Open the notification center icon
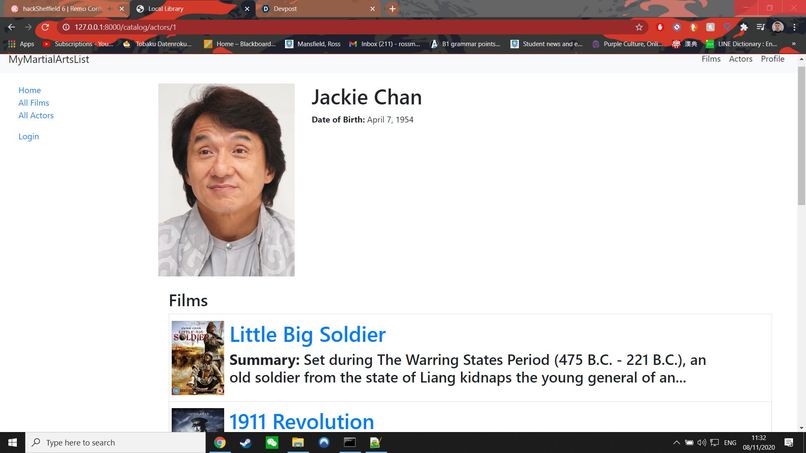 789,443
